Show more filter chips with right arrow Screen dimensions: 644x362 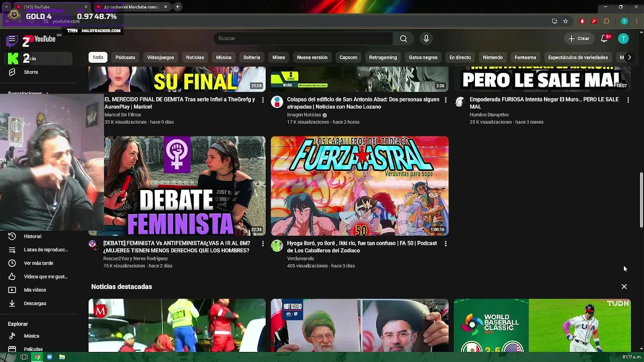click(629, 57)
